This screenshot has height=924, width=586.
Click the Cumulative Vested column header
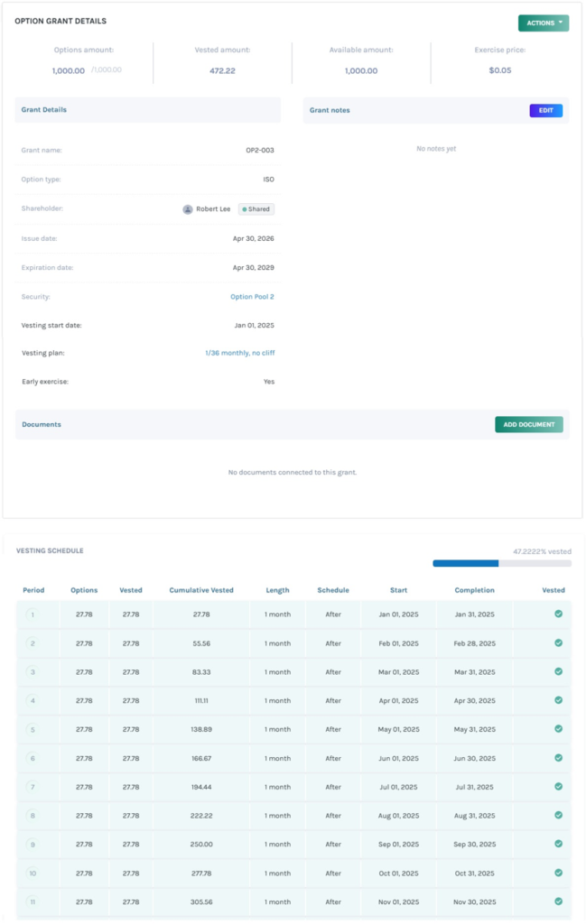tap(201, 590)
